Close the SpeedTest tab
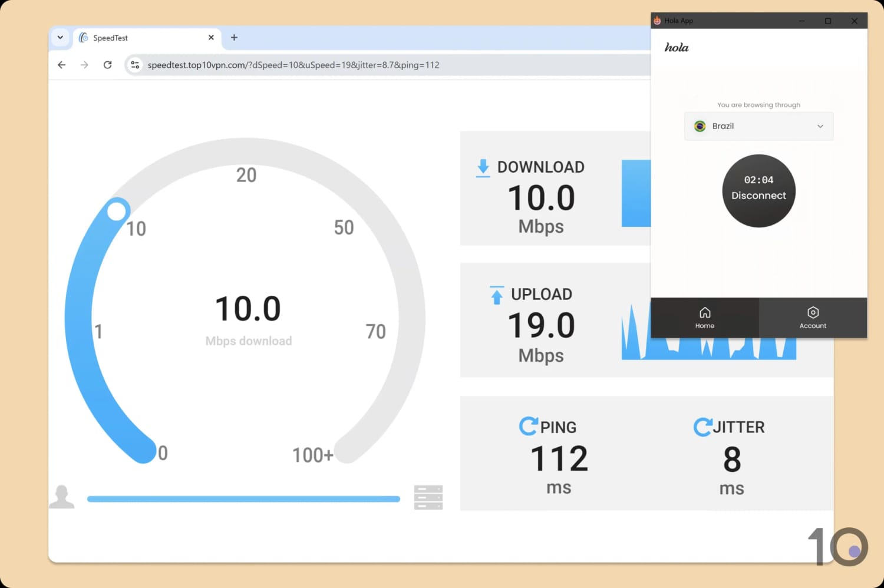 coord(211,37)
